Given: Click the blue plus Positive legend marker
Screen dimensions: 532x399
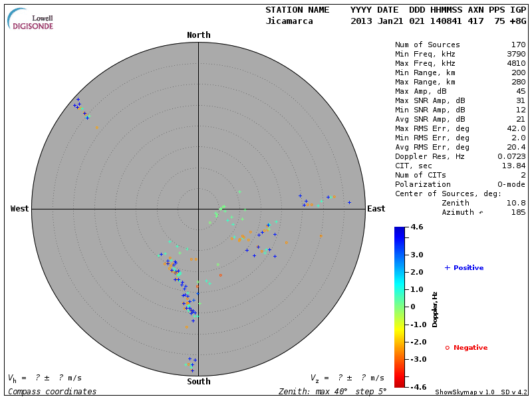Looking at the screenshot, I should click(448, 267).
